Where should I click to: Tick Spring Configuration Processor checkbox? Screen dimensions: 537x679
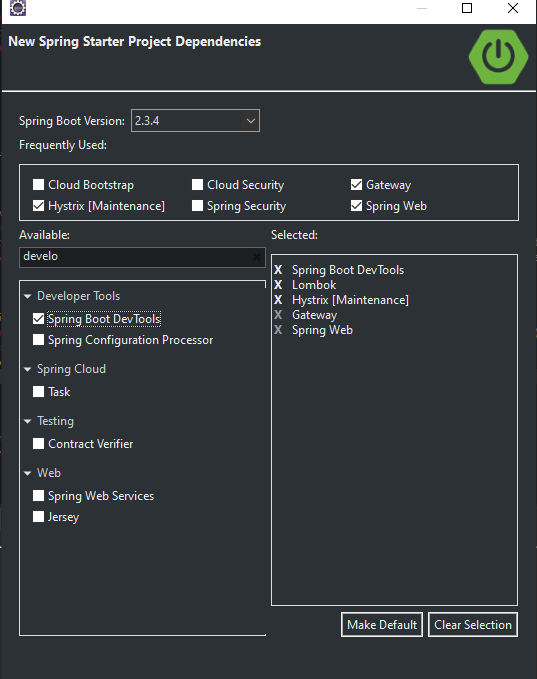coord(39,340)
